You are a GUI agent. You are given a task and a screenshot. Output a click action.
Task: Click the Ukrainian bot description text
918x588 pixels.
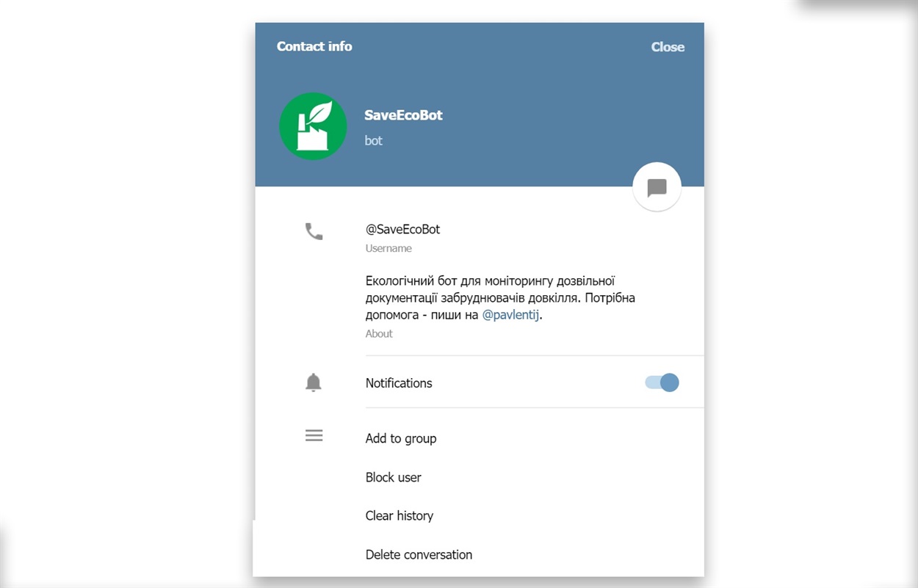[500, 298]
